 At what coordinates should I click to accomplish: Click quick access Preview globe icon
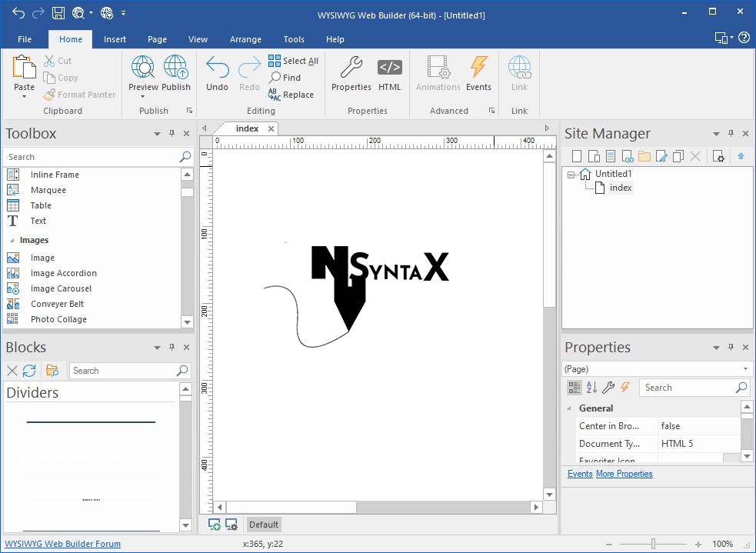tap(78, 13)
